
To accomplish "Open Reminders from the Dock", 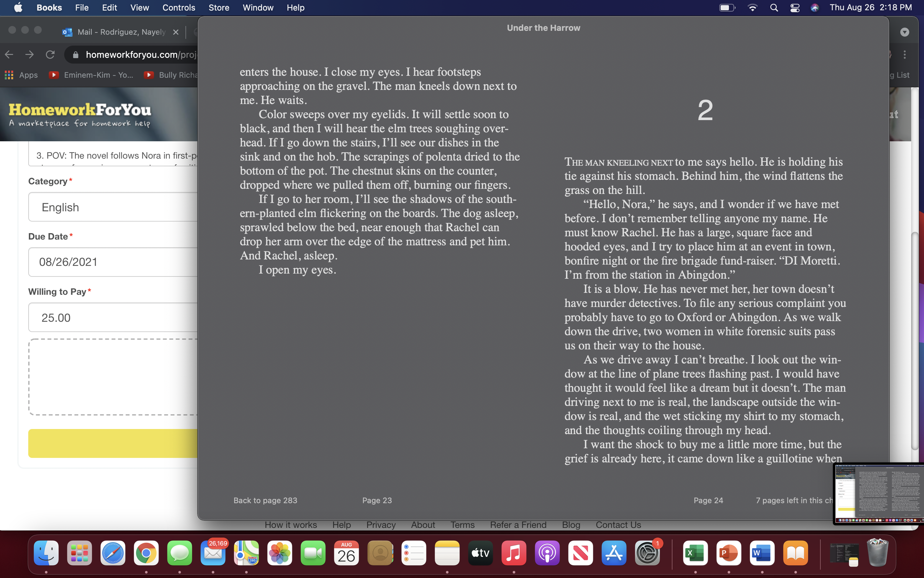I will 414,553.
